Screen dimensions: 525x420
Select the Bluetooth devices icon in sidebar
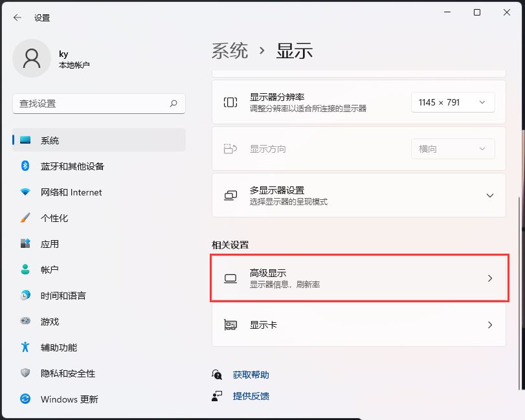25,166
